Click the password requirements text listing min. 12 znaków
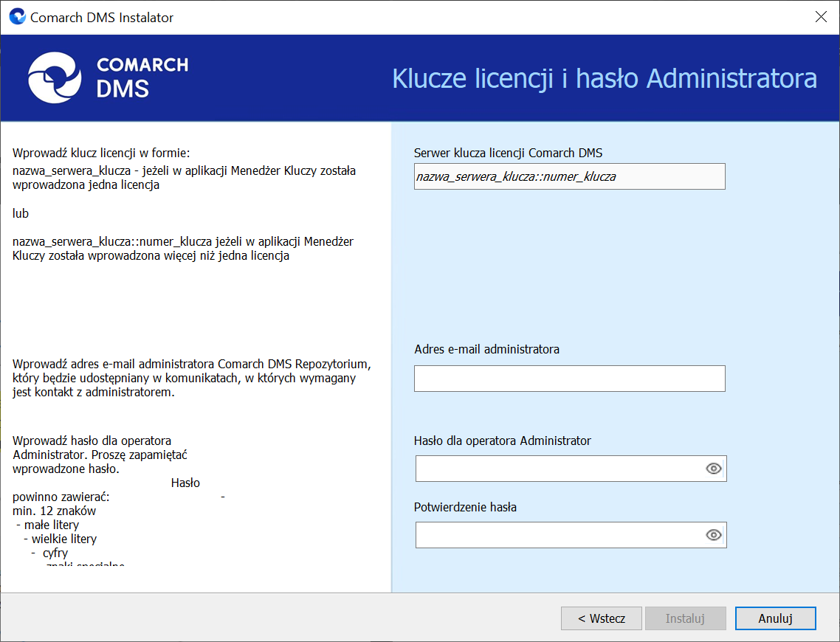Screen dimensions: 840x642 [x=54, y=511]
